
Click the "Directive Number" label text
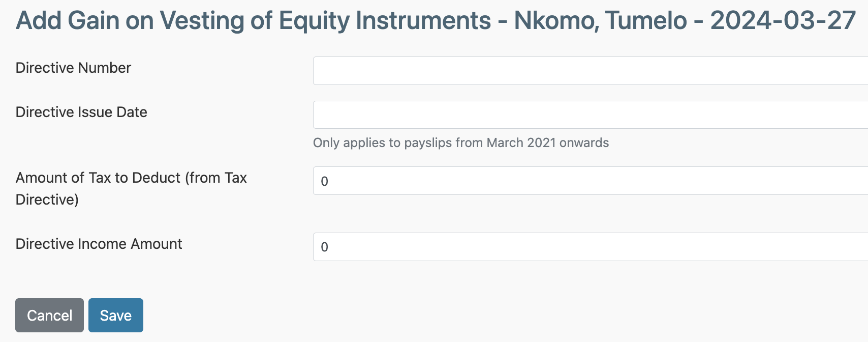[73, 68]
